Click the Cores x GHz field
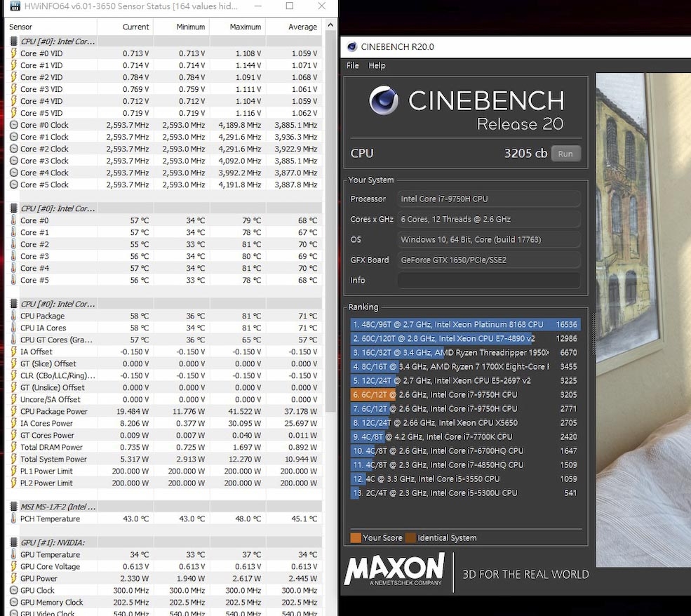 pos(489,219)
